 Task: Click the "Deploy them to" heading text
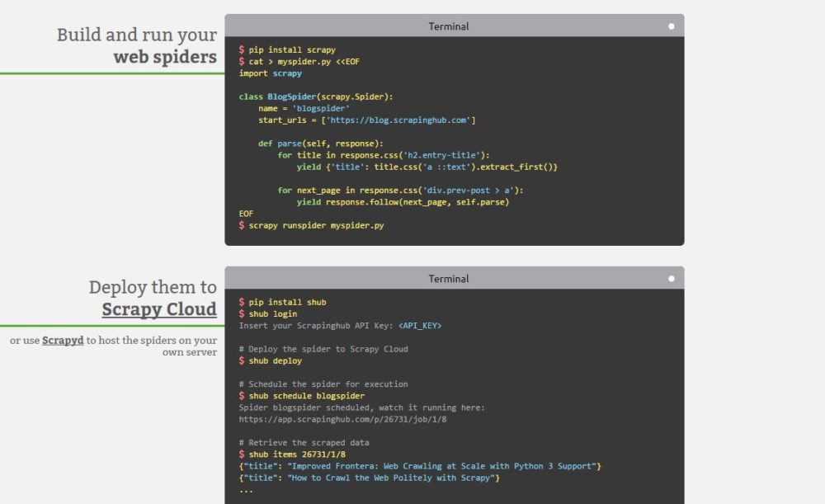pyautogui.click(x=153, y=287)
